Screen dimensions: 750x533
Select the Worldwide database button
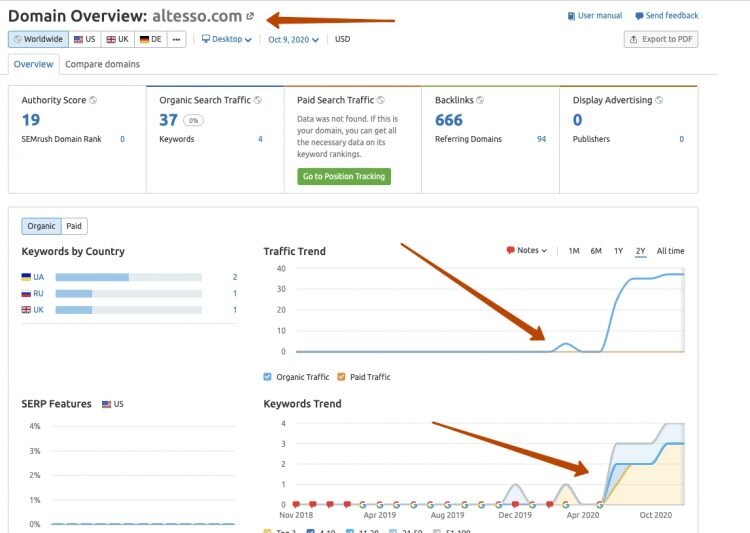pyautogui.click(x=38, y=39)
